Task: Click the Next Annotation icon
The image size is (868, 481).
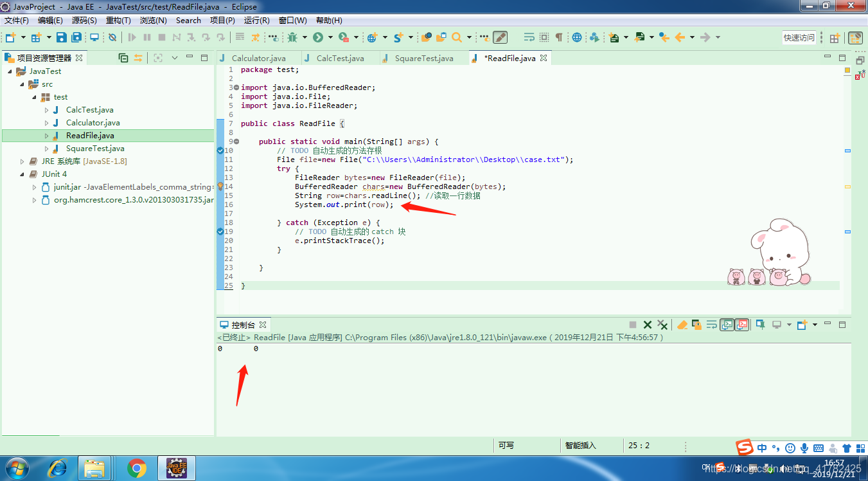Action: 615,37
